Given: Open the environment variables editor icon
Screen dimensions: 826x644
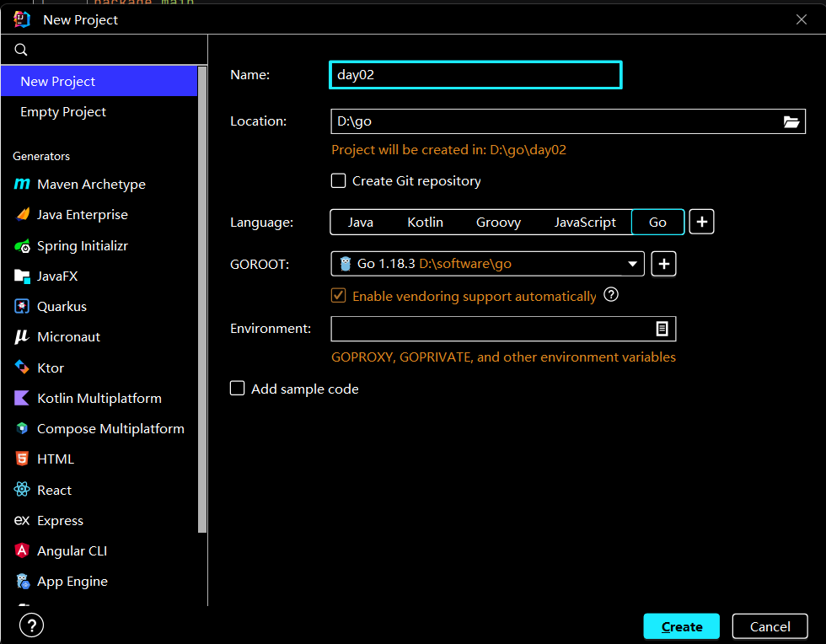Looking at the screenshot, I should pyautogui.click(x=662, y=329).
